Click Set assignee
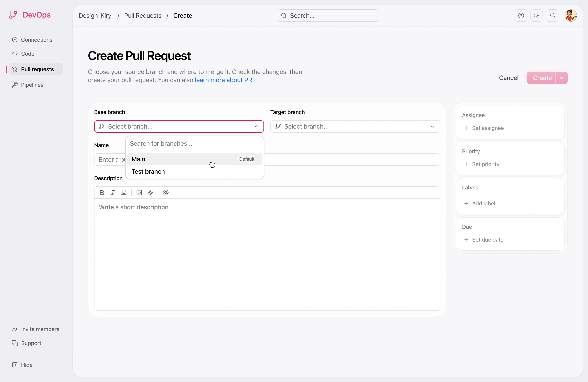The height and width of the screenshot is (382, 588). pyautogui.click(x=487, y=128)
